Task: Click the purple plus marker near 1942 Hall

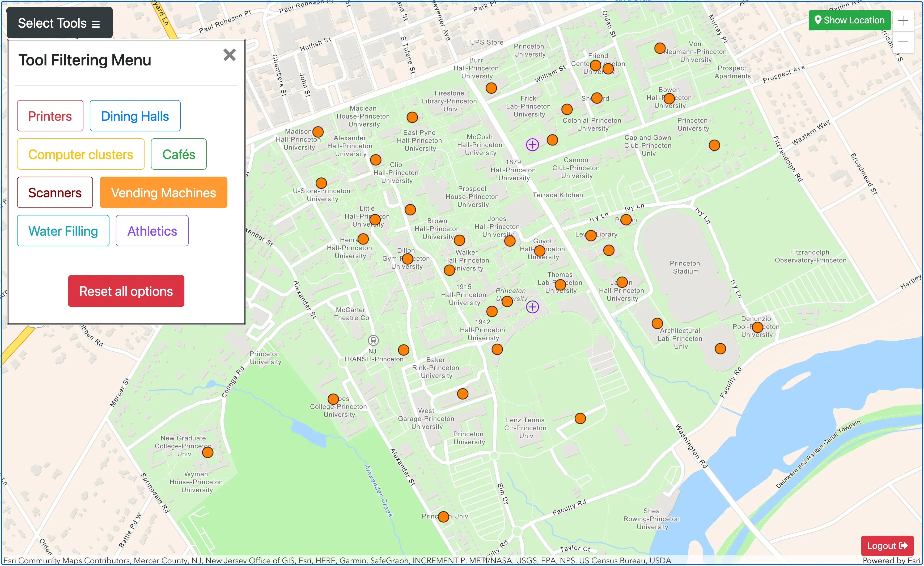Action: pos(532,307)
